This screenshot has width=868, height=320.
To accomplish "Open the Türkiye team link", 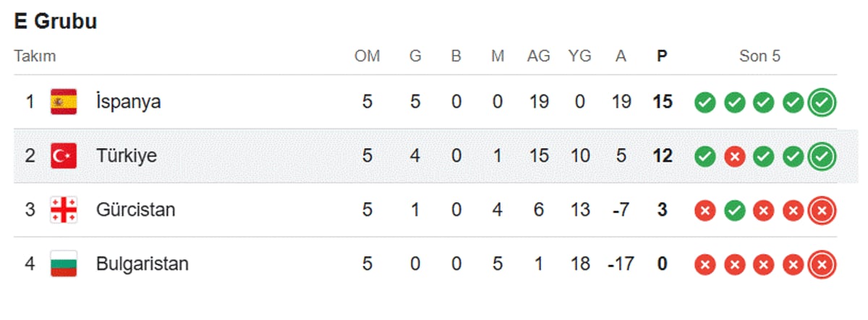I will tap(126, 156).
